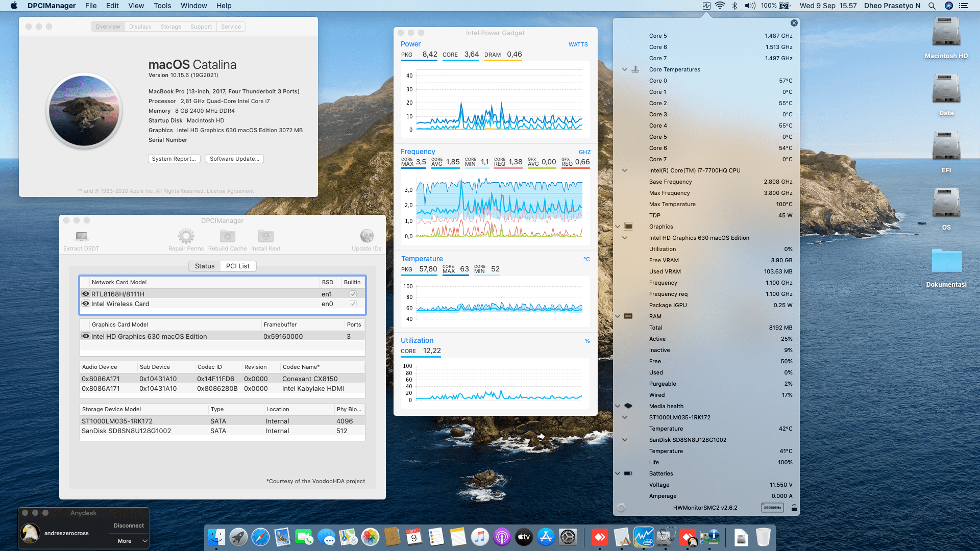The image size is (980, 551).
Task: Select PCI List tab in DPCIManager
Action: [x=238, y=266]
